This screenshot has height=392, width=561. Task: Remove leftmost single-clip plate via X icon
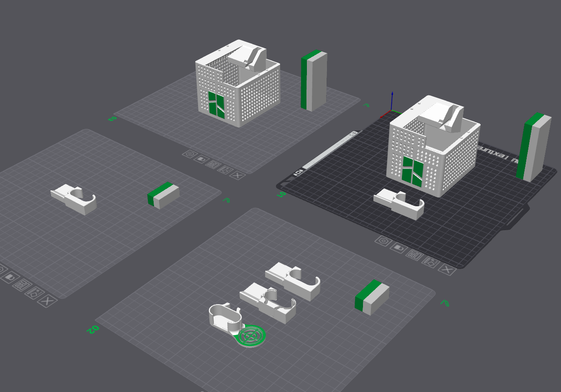pos(48,300)
